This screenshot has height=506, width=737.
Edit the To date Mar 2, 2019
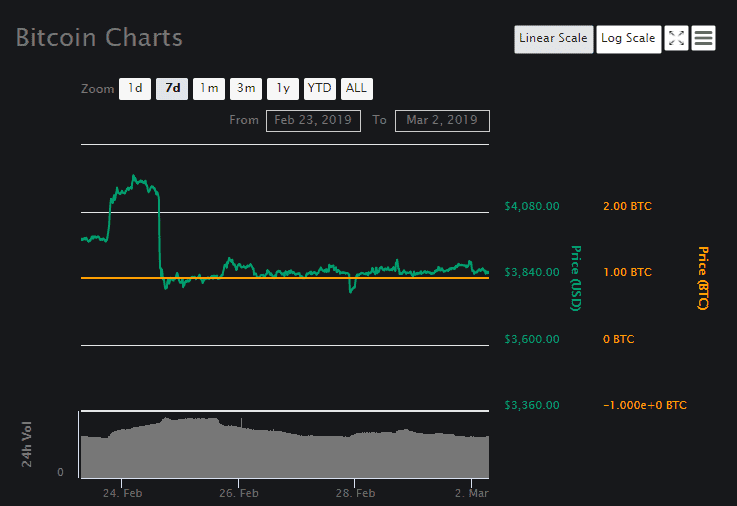click(x=442, y=121)
